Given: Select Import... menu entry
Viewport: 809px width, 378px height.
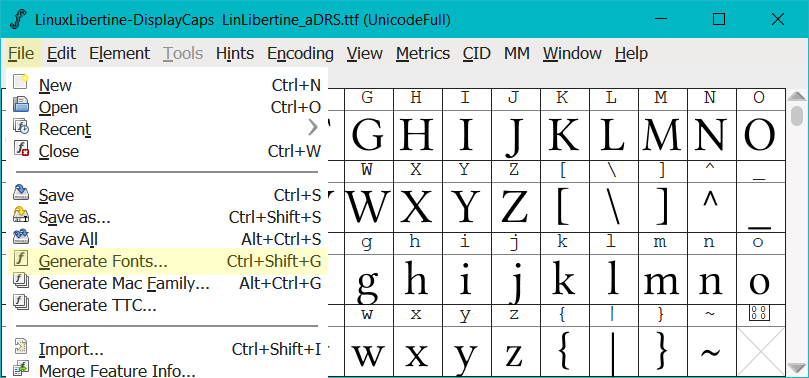Looking at the screenshot, I should [x=168, y=349].
